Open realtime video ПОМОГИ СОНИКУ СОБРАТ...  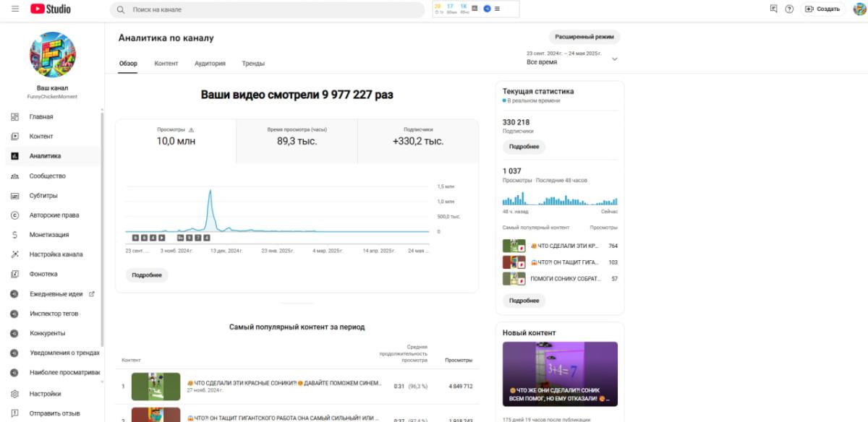pyautogui.click(x=560, y=279)
